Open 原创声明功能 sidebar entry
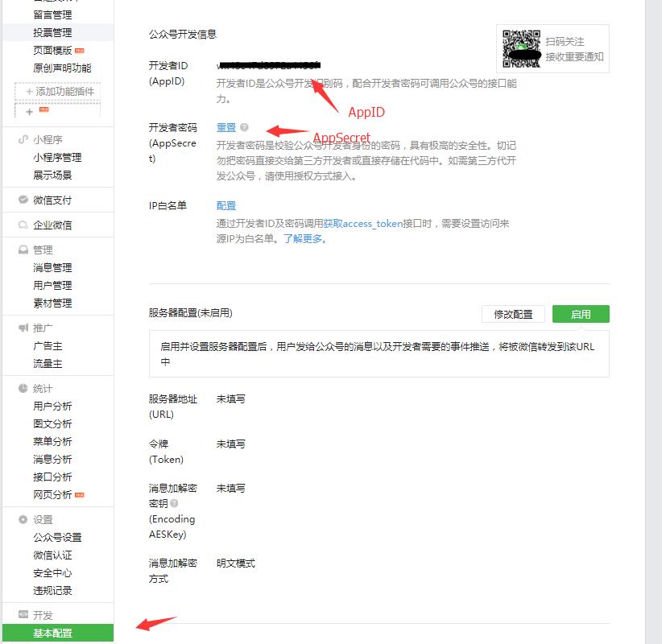This screenshot has width=662, height=644. [x=62, y=68]
